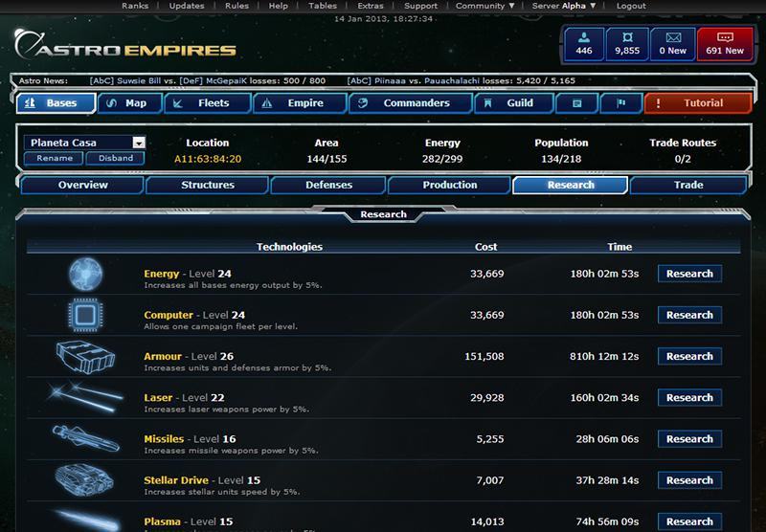
Task: Open the Computer technology name link
Action: click(x=169, y=316)
